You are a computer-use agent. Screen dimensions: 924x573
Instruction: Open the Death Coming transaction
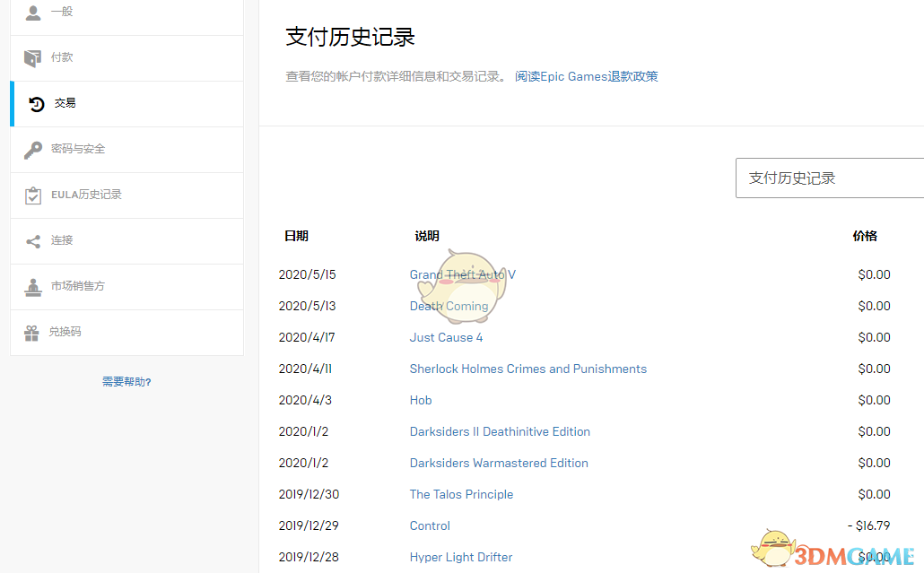449,307
